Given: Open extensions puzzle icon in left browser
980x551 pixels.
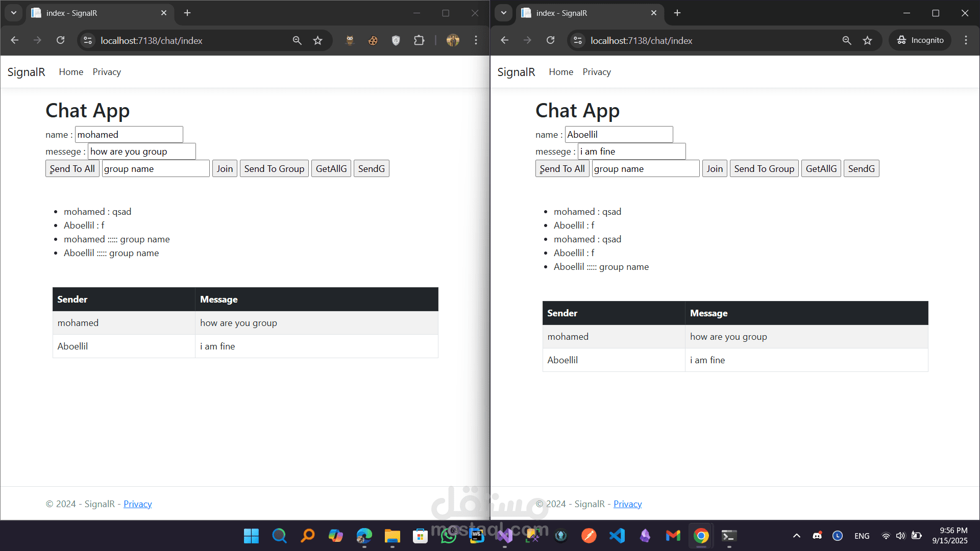Looking at the screenshot, I should click(419, 40).
